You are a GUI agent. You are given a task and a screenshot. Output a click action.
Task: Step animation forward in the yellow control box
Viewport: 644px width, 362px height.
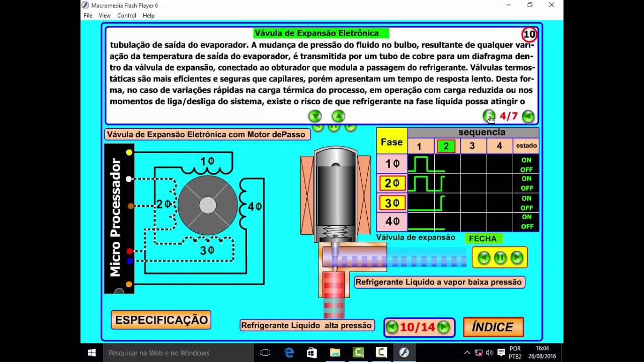coord(517,258)
